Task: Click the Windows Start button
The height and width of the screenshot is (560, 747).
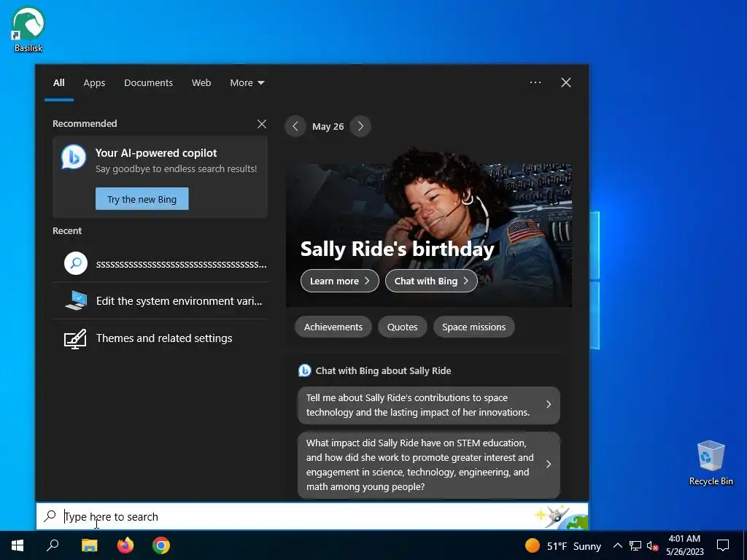Action: click(18, 545)
